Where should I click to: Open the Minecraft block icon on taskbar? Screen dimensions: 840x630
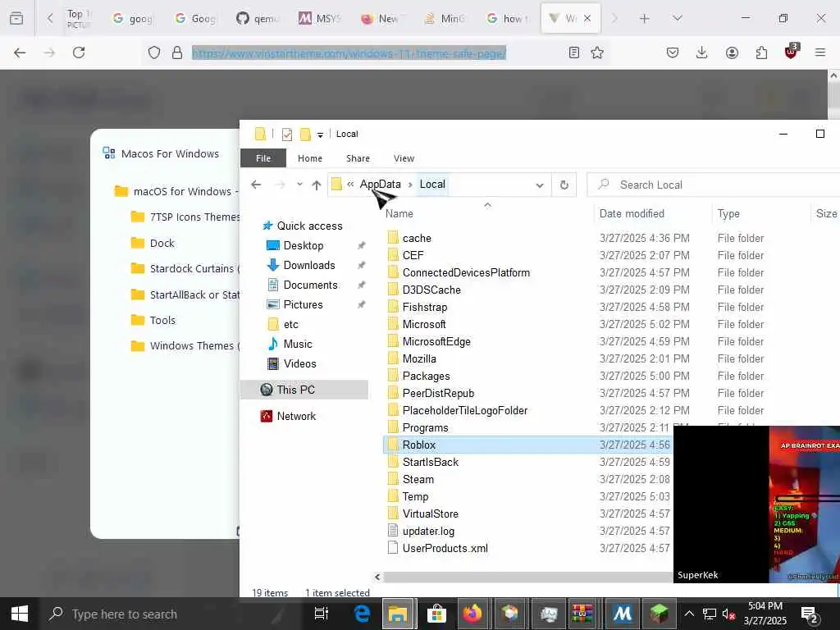[x=659, y=614]
